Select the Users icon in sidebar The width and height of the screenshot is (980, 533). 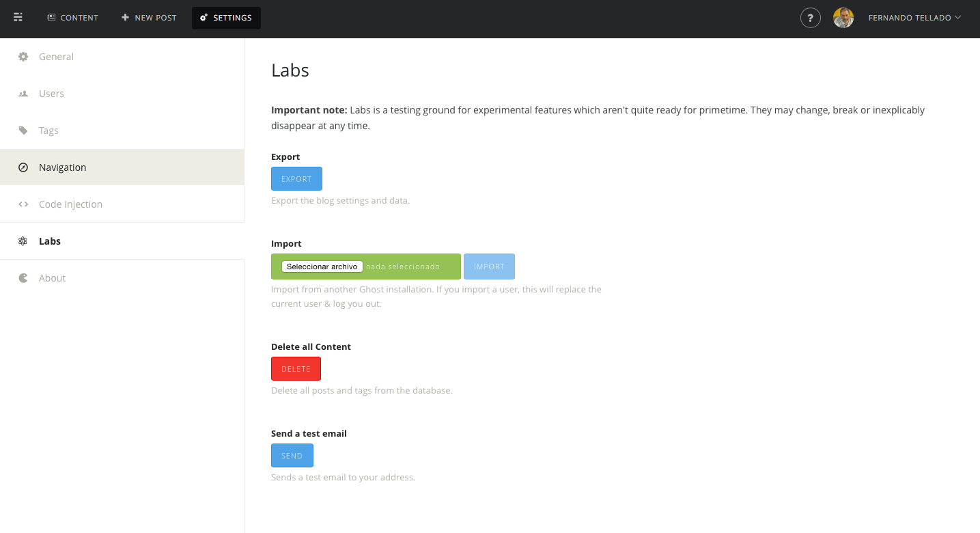click(23, 94)
